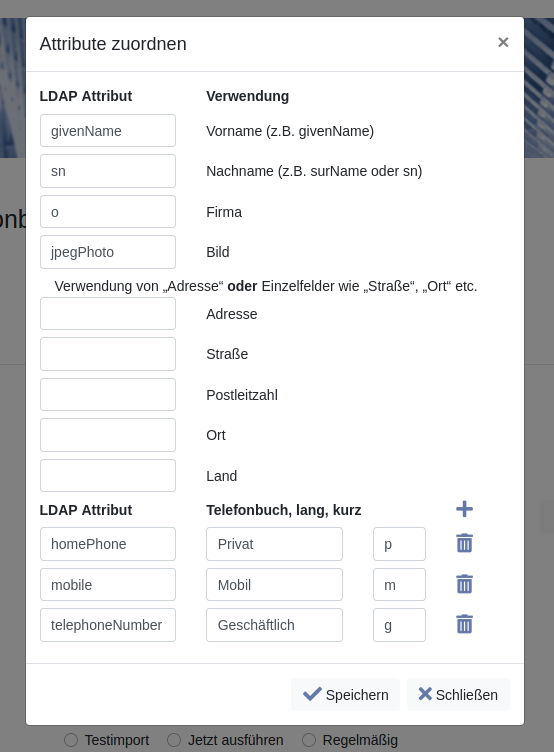The width and height of the screenshot is (554, 752).
Task: Click the empty Postleitzahl attribute field
Action: [x=108, y=395]
